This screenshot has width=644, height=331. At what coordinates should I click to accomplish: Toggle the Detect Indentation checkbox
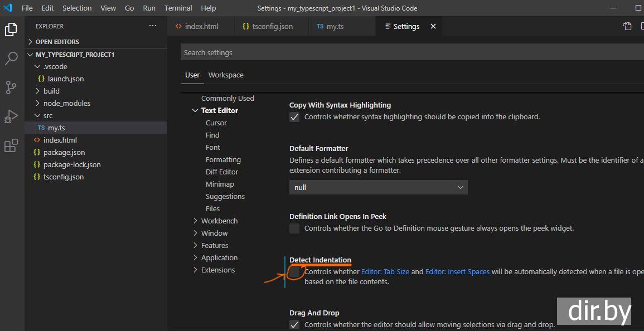tap(294, 272)
